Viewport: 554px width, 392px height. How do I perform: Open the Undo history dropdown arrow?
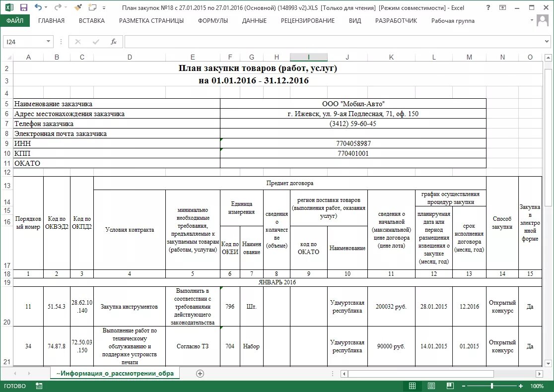(x=46, y=8)
